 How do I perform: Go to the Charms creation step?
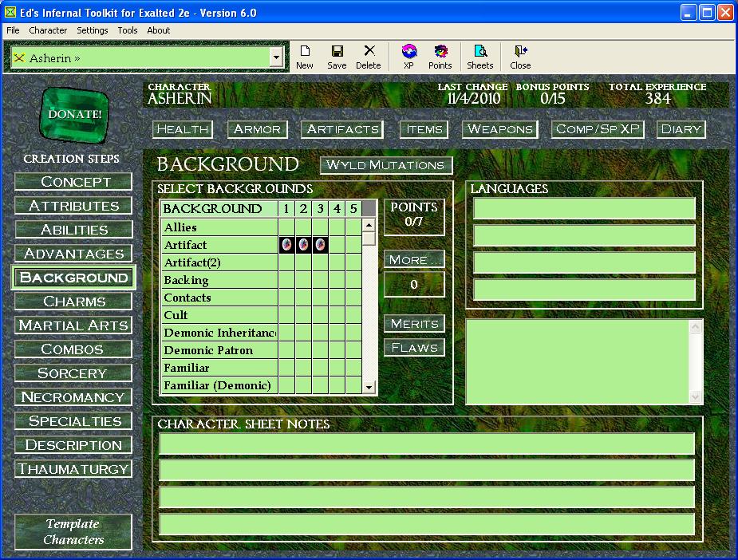pos(73,302)
